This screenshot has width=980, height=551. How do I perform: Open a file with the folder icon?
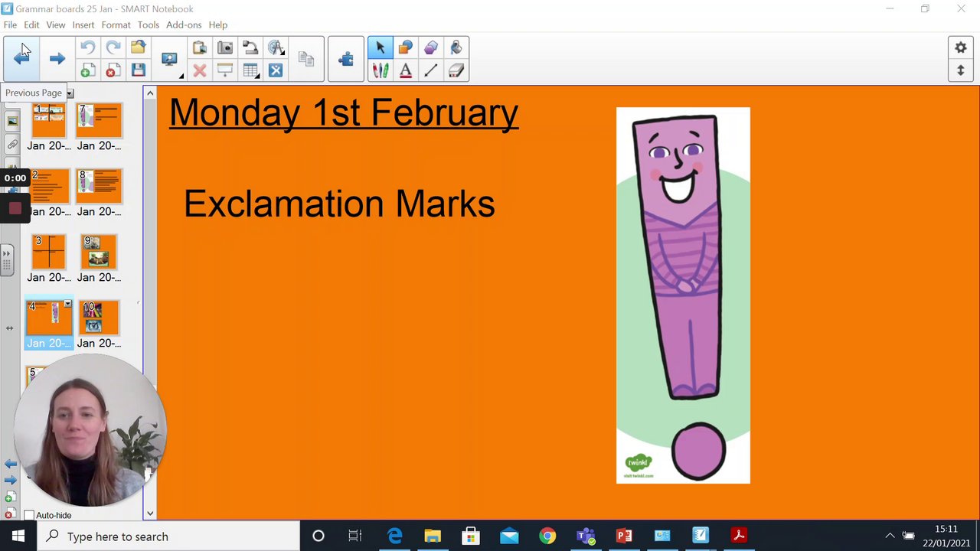click(x=138, y=47)
